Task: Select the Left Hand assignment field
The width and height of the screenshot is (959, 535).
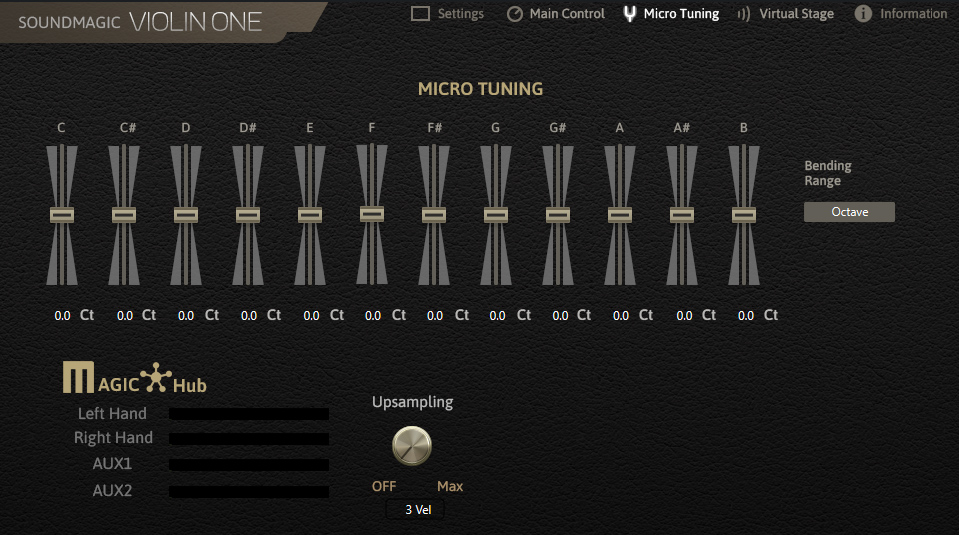Action: click(248, 414)
